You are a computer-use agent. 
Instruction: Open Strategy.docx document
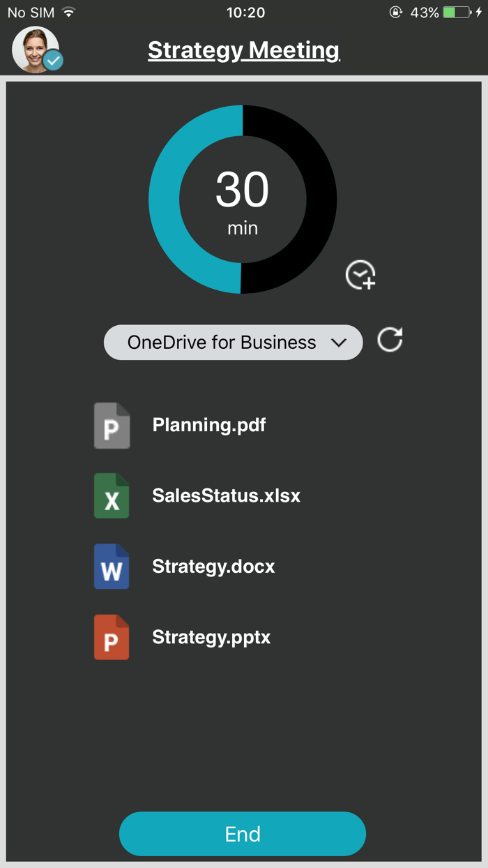click(213, 567)
